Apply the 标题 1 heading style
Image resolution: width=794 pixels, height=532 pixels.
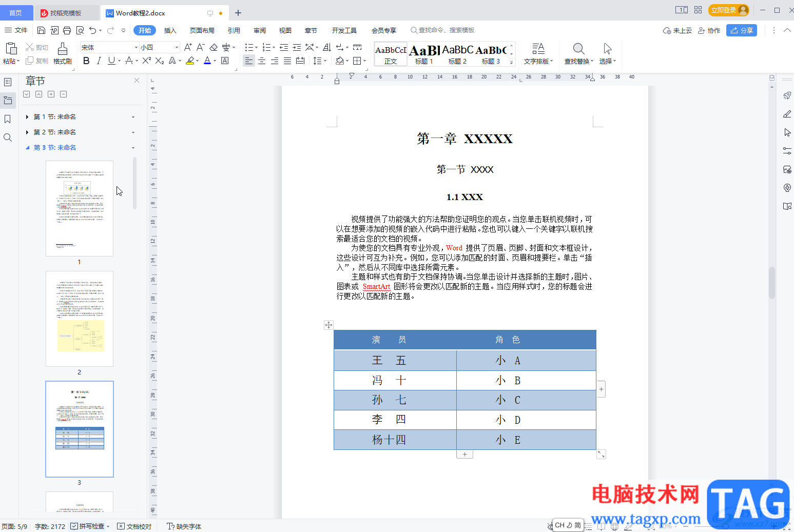[424, 54]
